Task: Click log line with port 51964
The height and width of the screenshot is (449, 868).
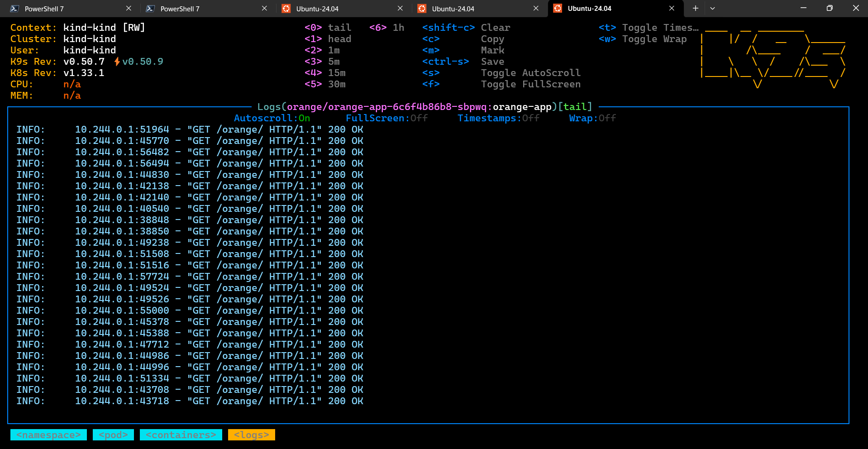Action: pyautogui.click(x=190, y=129)
